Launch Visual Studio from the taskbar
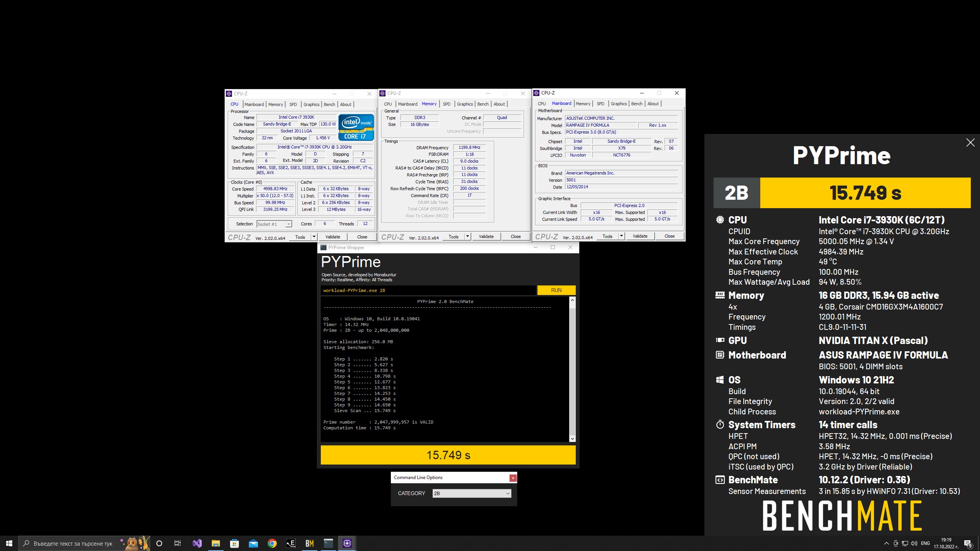 pyautogui.click(x=197, y=543)
